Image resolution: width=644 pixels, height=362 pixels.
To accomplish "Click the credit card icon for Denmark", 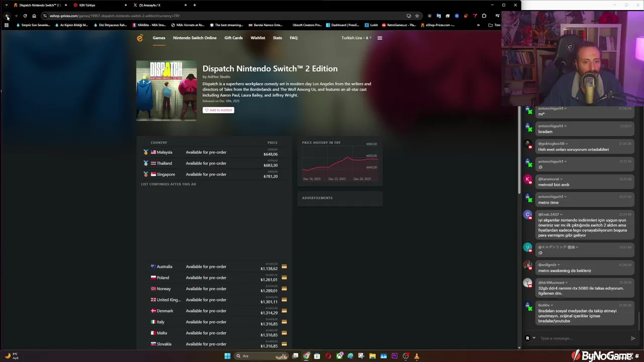I will tap(284, 311).
